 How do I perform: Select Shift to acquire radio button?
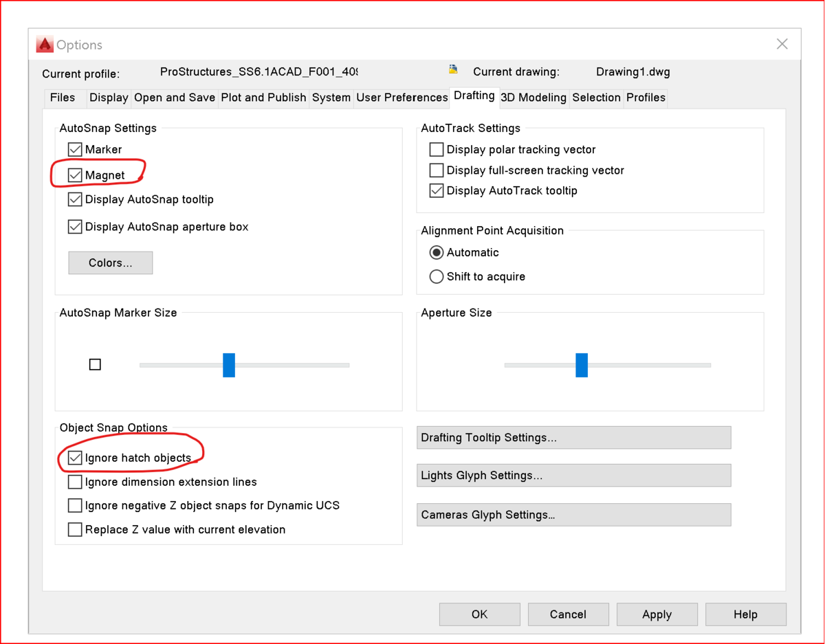pyautogui.click(x=437, y=276)
